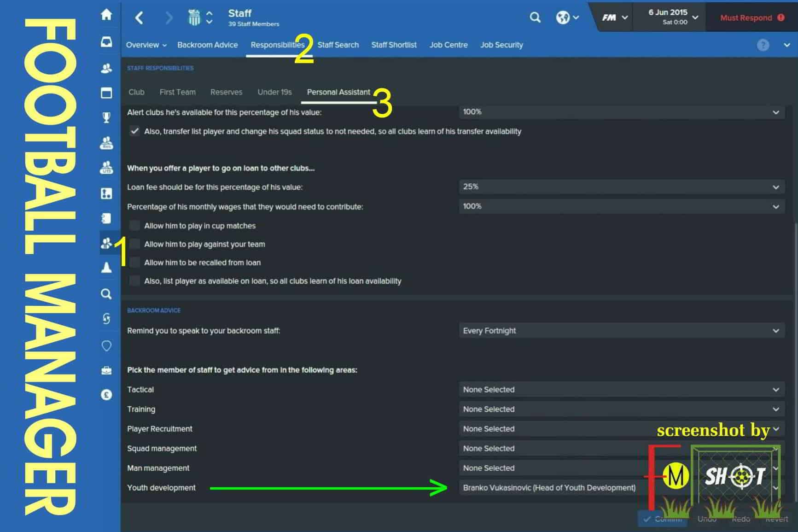Click the 'STAFF RESPONSIBILITIES' heading
This screenshot has height=532, width=798.
[160, 68]
